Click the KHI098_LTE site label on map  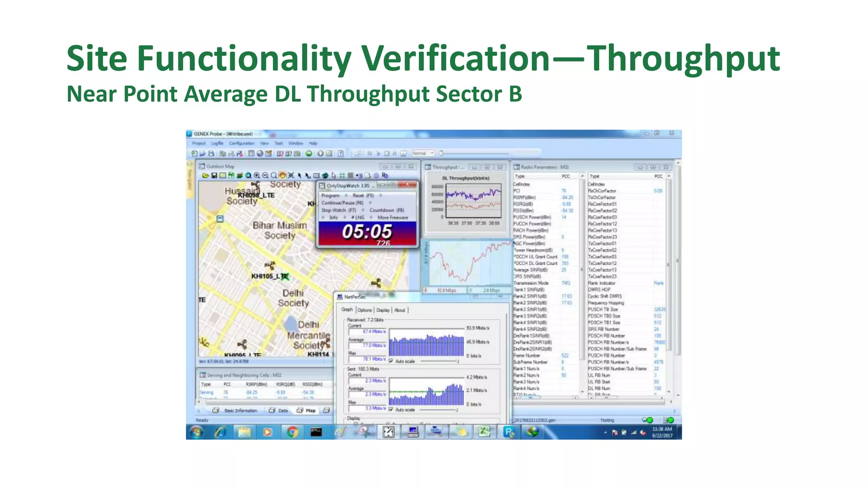pos(256,195)
